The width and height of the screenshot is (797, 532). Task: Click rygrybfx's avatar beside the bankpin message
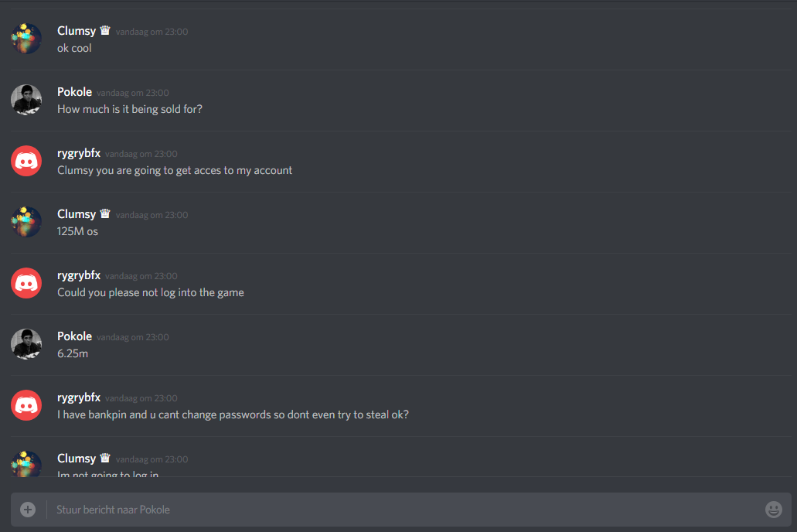pos(26,405)
